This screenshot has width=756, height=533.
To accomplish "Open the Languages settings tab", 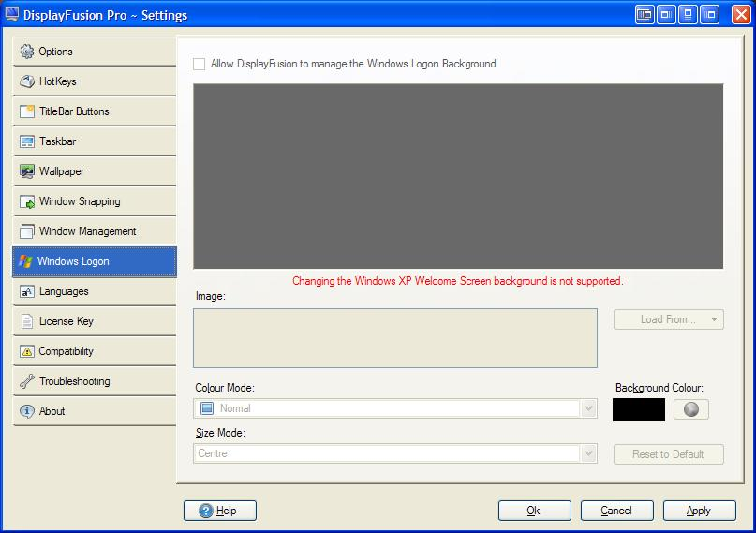I will (x=94, y=291).
